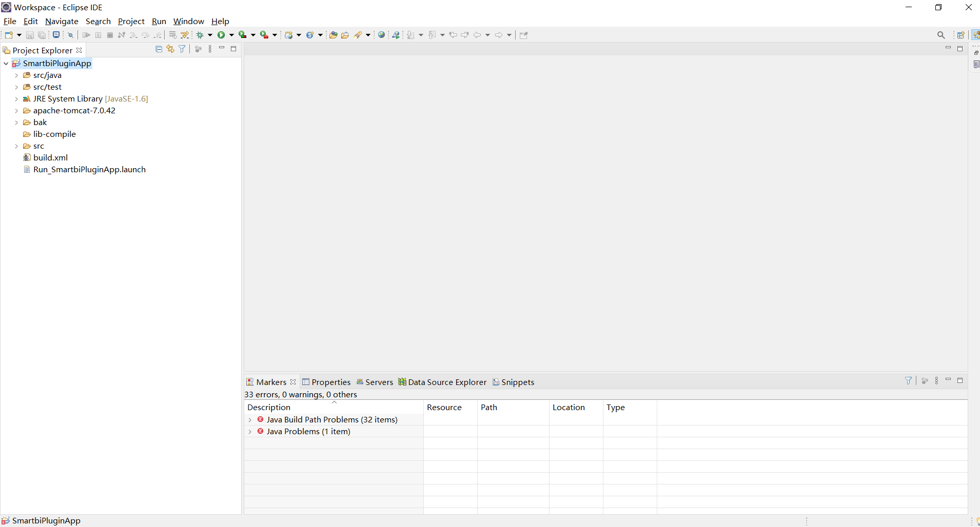Screen dimensions: 980x527
Task: Open the Run configurations dropdown arrow
Action: coord(231,35)
